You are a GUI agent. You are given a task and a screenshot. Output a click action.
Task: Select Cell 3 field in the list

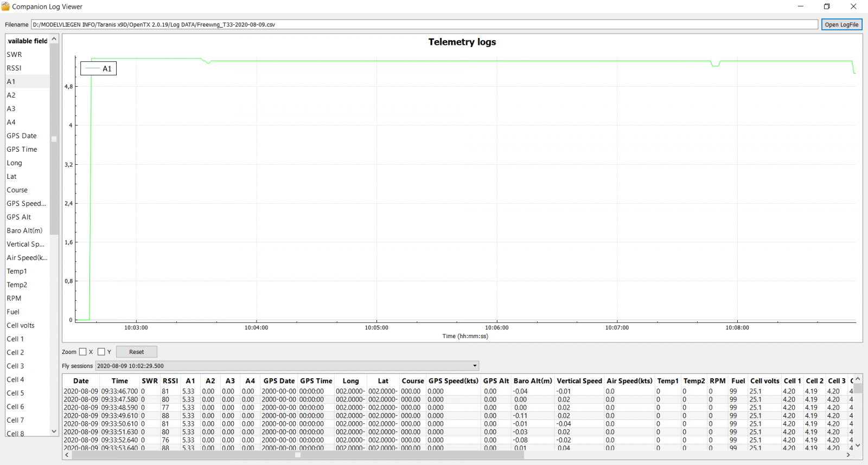coord(28,366)
